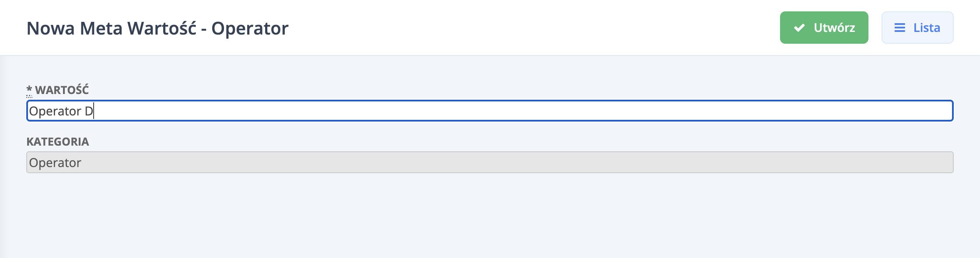Click the Wartość field label
980x258 pixels.
pyautogui.click(x=62, y=90)
